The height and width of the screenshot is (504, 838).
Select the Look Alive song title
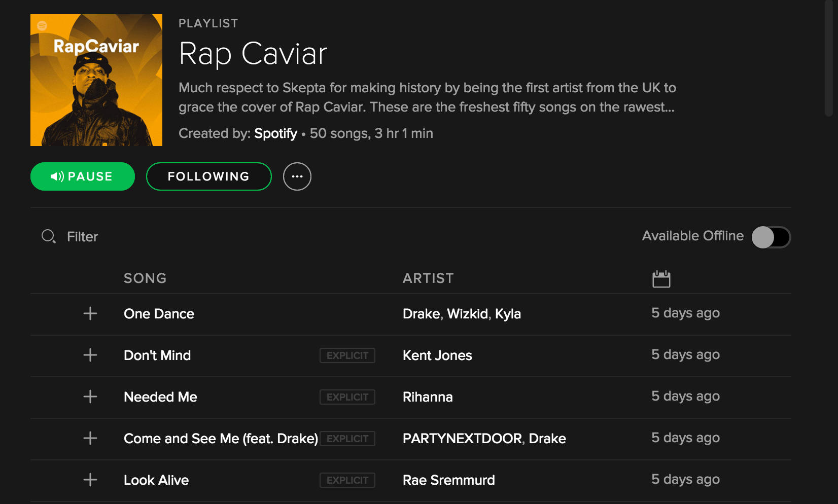pos(156,480)
